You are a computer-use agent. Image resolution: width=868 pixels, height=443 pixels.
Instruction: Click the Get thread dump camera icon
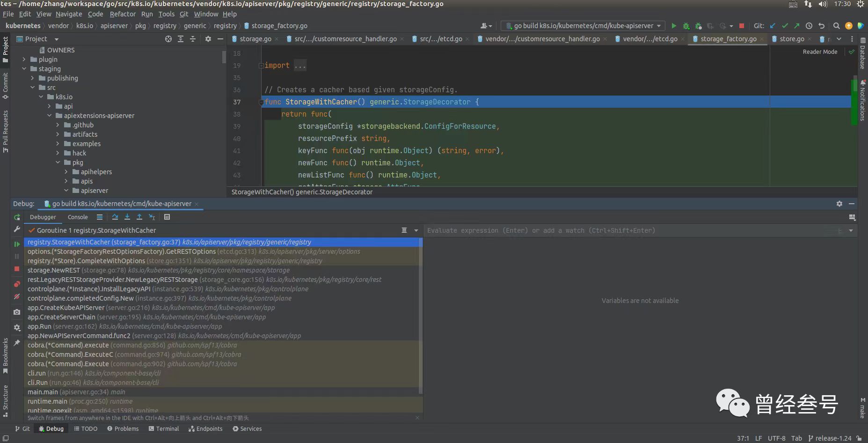(17, 312)
